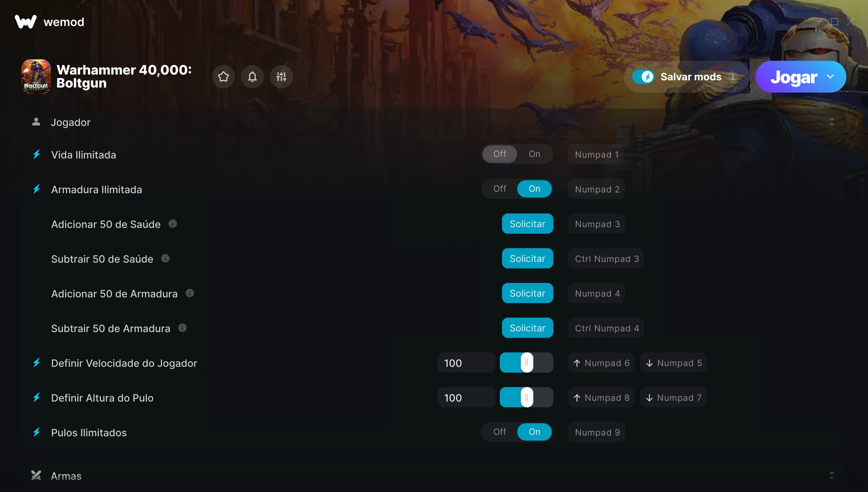The height and width of the screenshot is (492, 868).
Task: Switch Armadura Ilimitada to Off
Action: pyautogui.click(x=500, y=189)
